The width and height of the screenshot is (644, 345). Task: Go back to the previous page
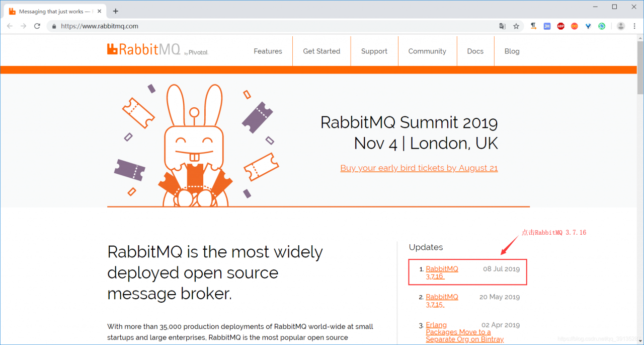(x=10, y=26)
